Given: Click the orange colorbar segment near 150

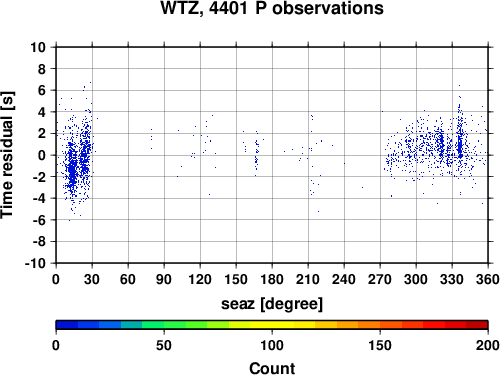Looking at the screenshot, I should [369, 325].
